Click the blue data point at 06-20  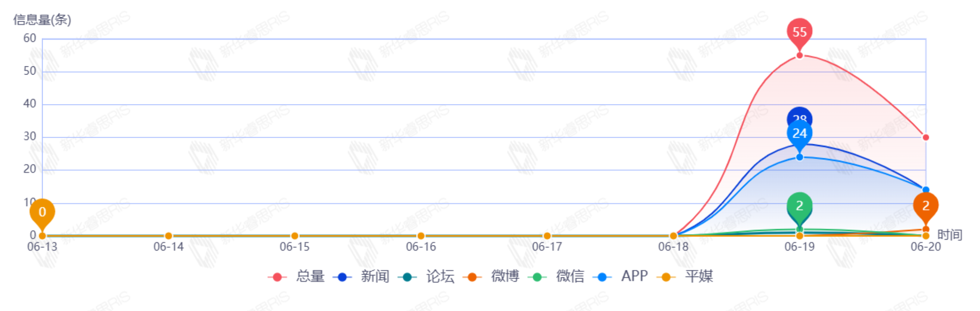[926, 190]
